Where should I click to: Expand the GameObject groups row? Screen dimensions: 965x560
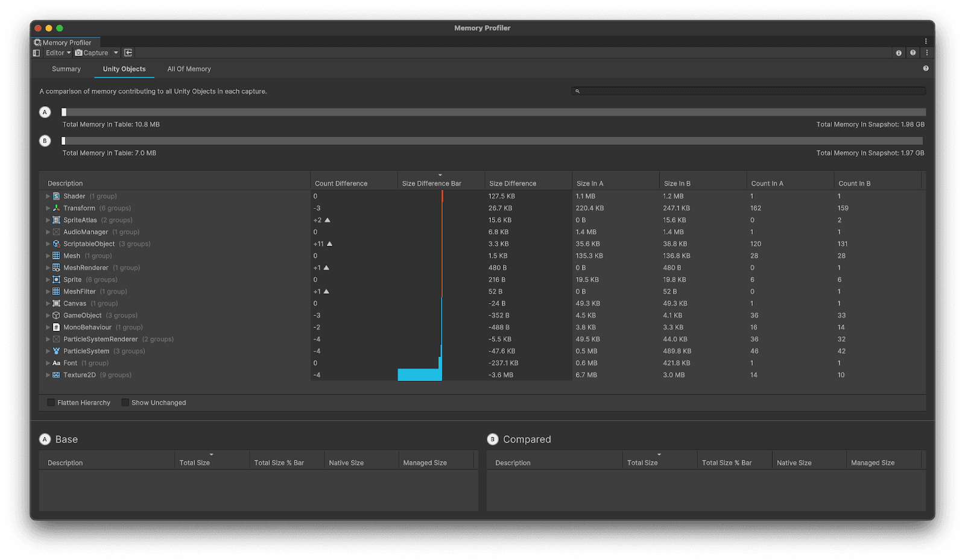(48, 315)
